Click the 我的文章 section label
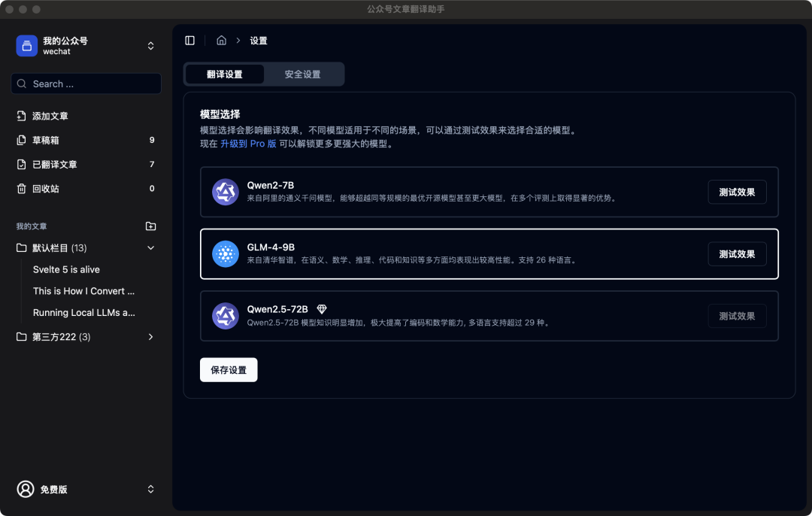 (32, 226)
